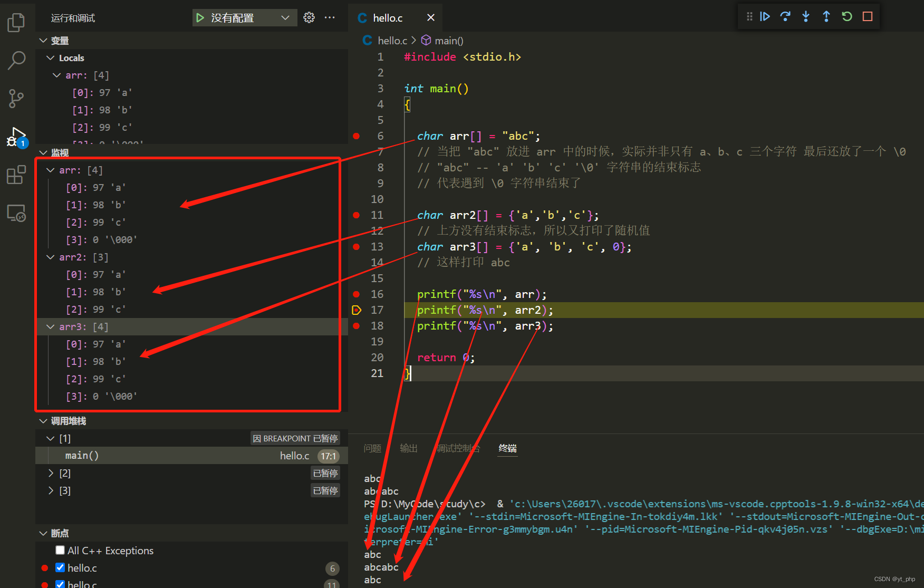The height and width of the screenshot is (588, 924).
Task: Click Step Out in the debug toolbar
Action: point(826,16)
